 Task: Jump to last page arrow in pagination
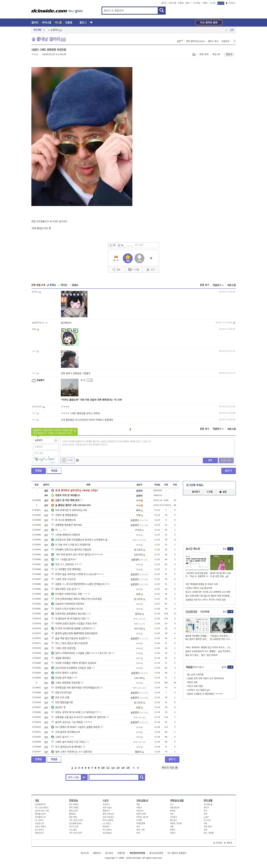(138, 768)
